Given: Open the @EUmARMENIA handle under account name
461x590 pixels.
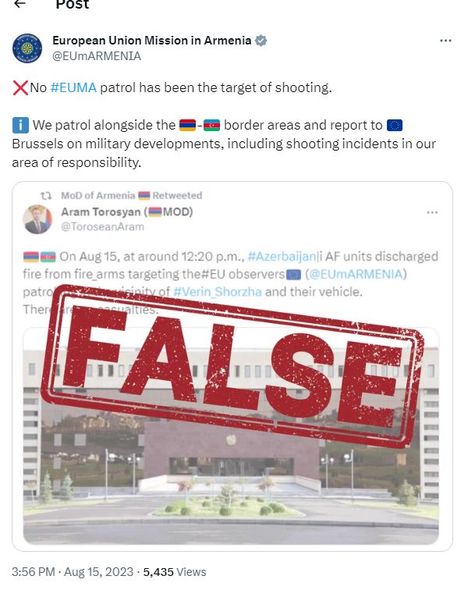Looking at the screenshot, I should (97, 56).
